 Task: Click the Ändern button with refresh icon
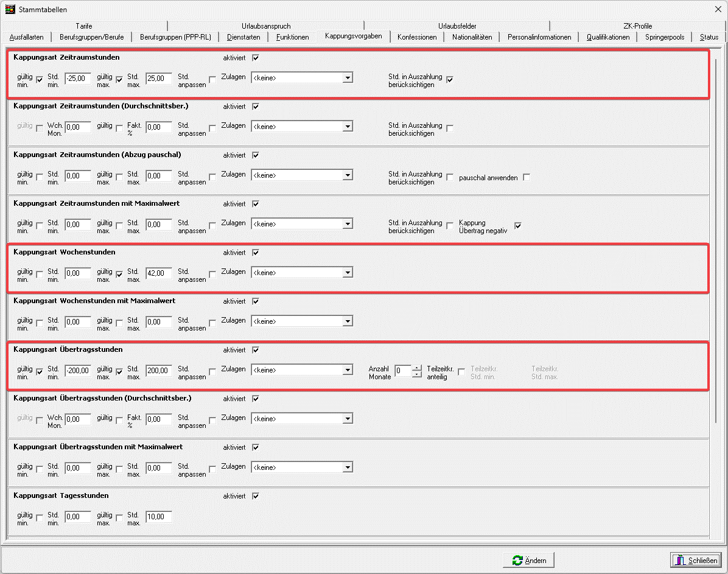click(x=528, y=560)
